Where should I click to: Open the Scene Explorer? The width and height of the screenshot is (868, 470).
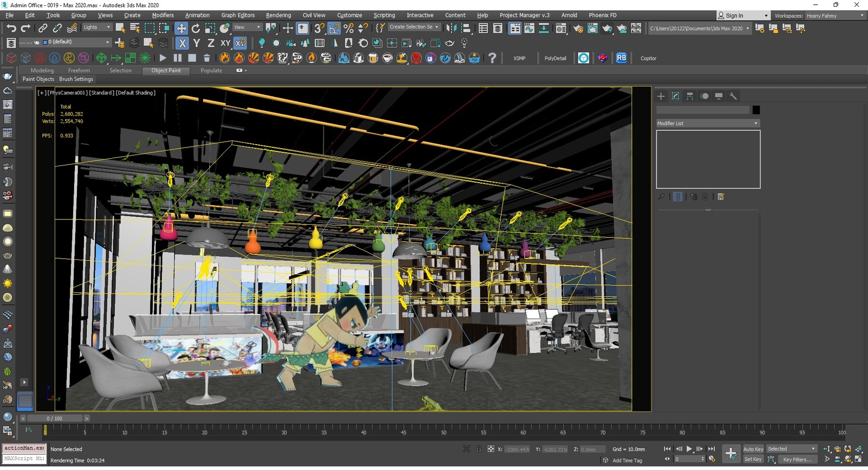click(x=484, y=28)
